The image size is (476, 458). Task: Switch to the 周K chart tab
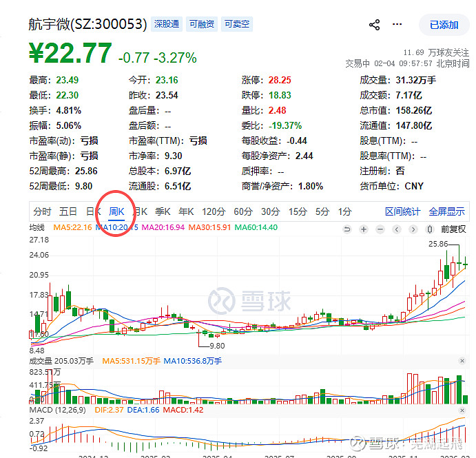[116, 211]
